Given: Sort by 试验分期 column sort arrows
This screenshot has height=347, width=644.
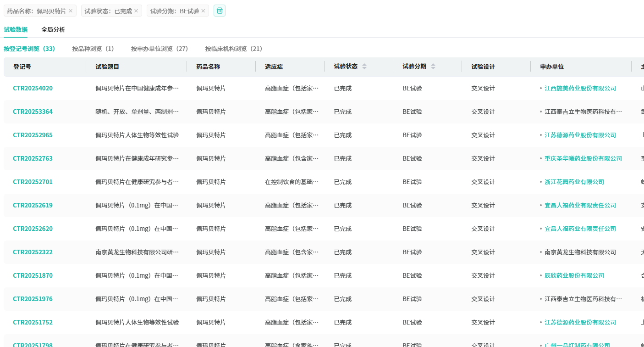Looking at the screenshot, I should pyautogui.click(x=433, y=67).
